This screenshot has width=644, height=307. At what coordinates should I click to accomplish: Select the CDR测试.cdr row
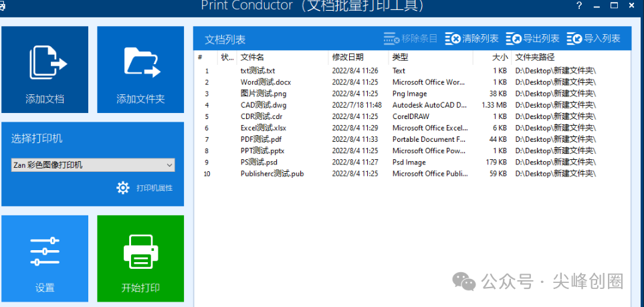(413, 117)
